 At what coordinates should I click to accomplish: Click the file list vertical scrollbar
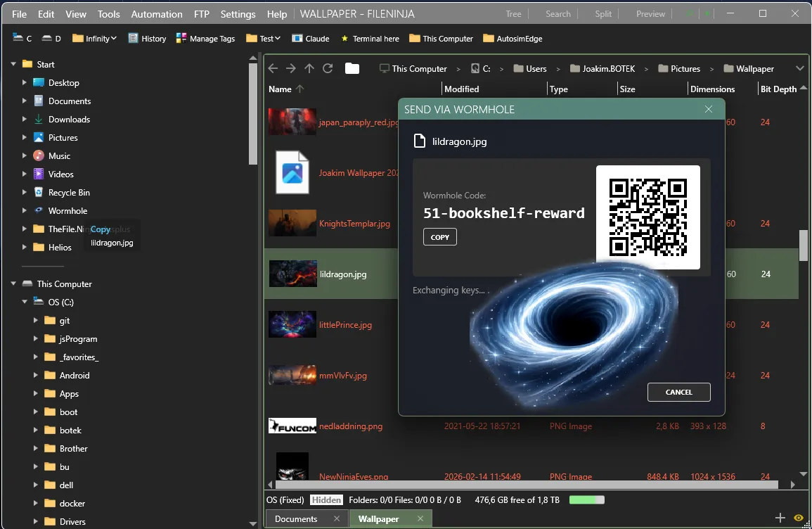point(804,245)
